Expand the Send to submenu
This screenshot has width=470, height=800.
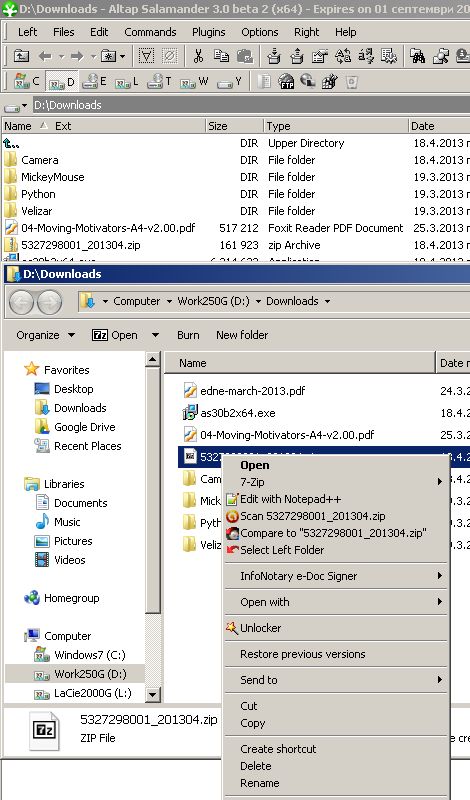point(336,680)
